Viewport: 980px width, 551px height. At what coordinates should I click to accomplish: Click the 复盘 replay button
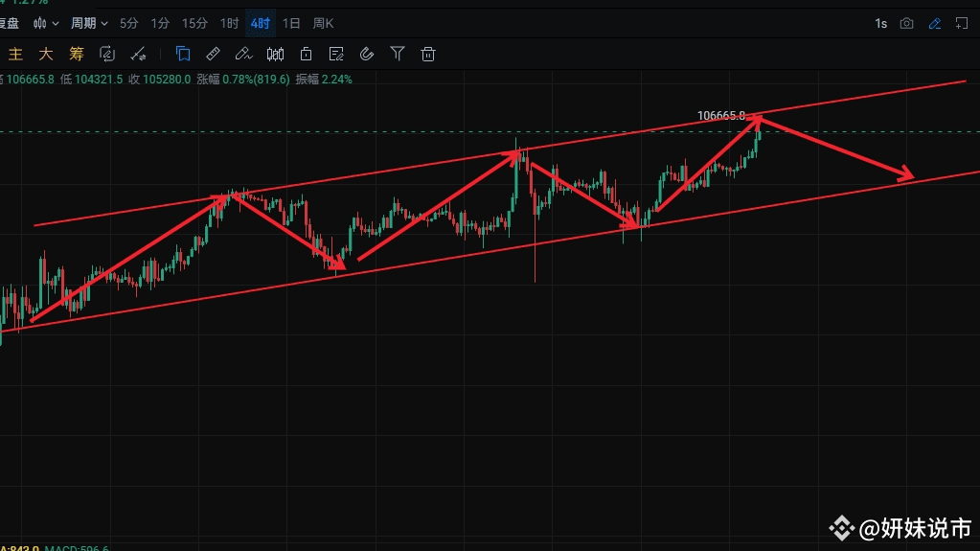(9, 24)
